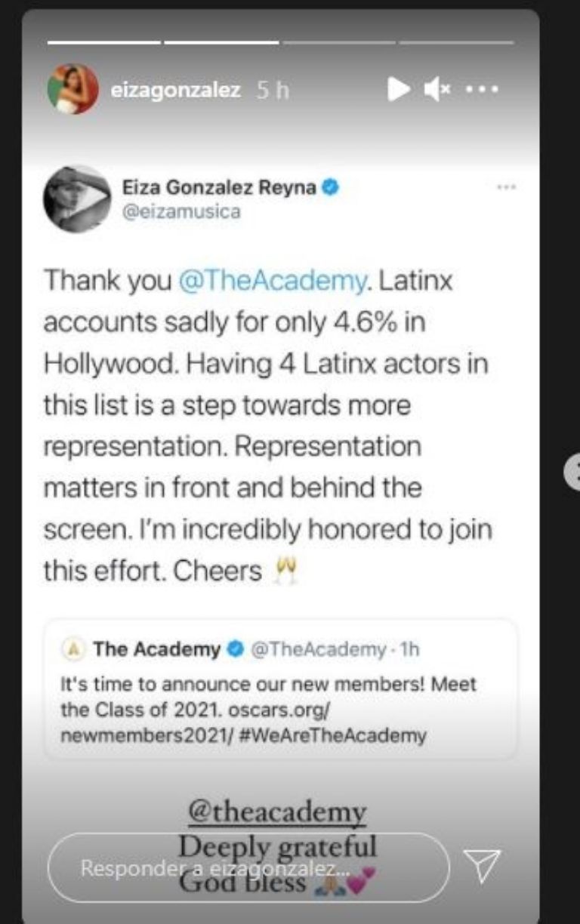The width and height of the screenshot is (580, 924).
Task: Send the story via paper plane icon
Action: [482, 866]
